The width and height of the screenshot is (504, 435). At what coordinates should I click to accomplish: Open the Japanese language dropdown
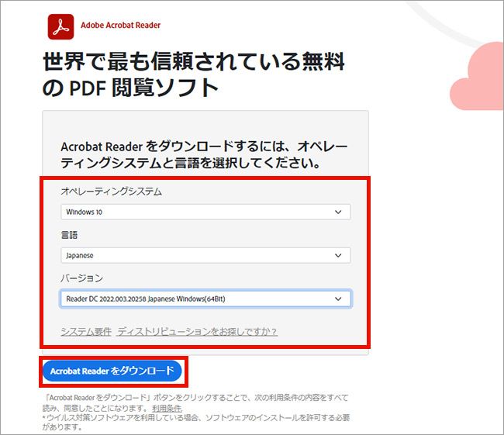point(205,255)
